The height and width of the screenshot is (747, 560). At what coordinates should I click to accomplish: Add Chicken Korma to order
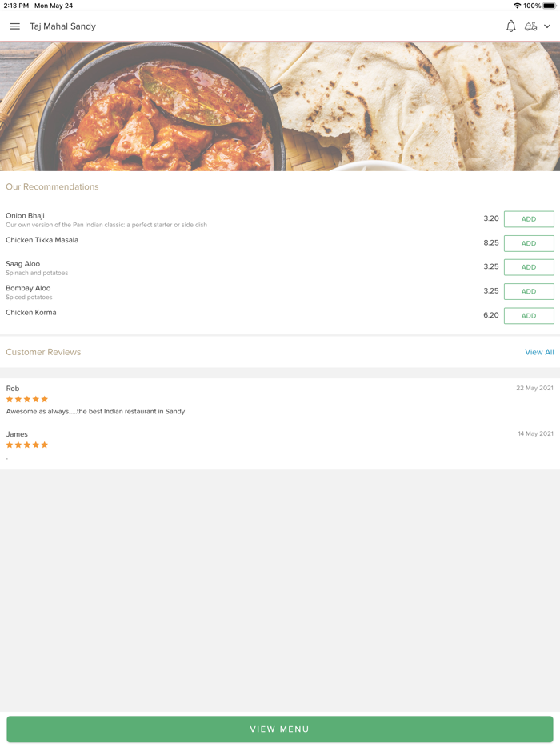[x=529, y=316]
